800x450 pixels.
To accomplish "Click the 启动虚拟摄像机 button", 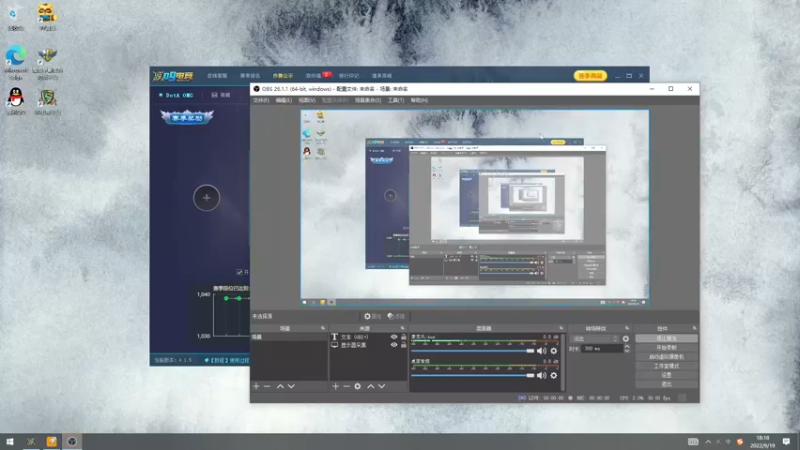I will [x=666, y=357].
